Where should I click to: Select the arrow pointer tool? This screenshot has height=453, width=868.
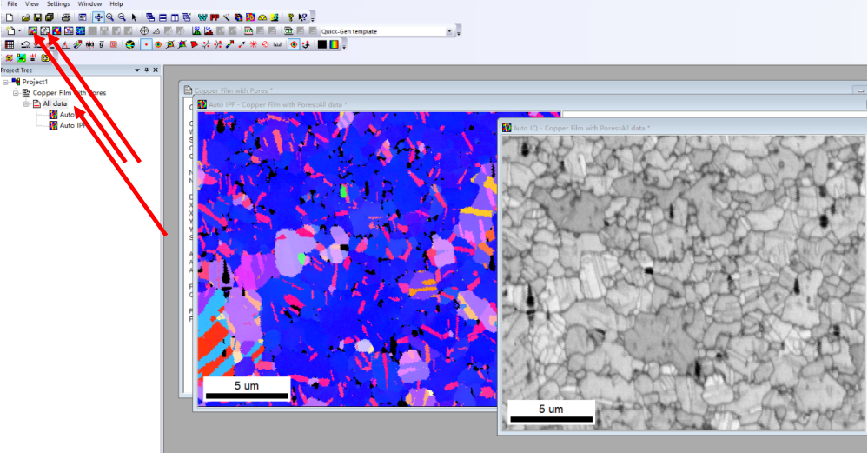[x=134, y=17]
